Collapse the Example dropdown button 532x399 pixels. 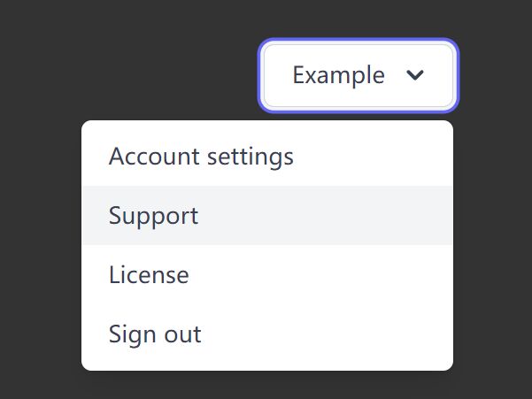coord(359,75)
